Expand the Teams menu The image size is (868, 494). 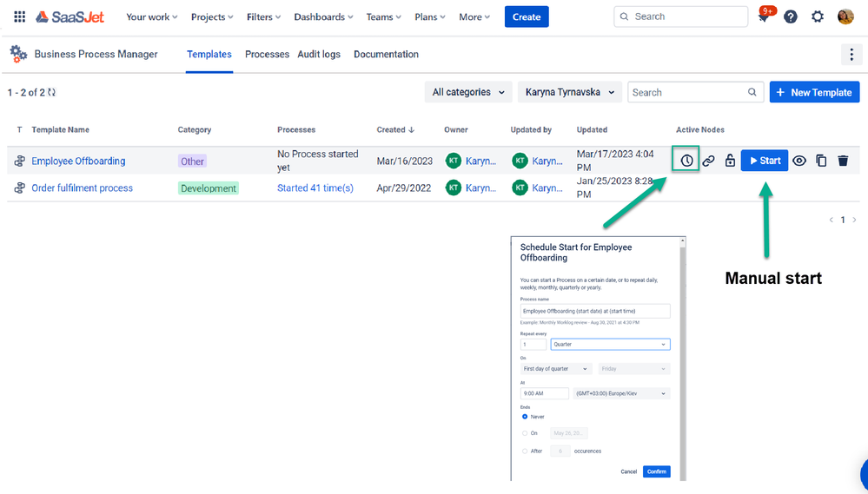click(x=384, y=17)
